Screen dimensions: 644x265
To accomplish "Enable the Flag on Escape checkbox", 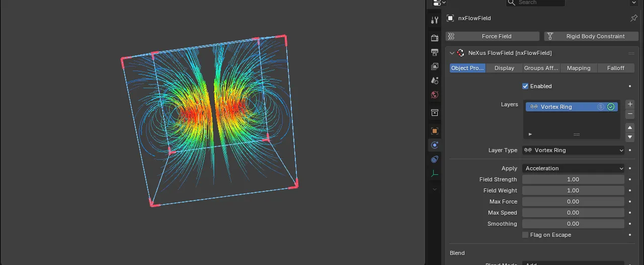I will pos(525,235).
